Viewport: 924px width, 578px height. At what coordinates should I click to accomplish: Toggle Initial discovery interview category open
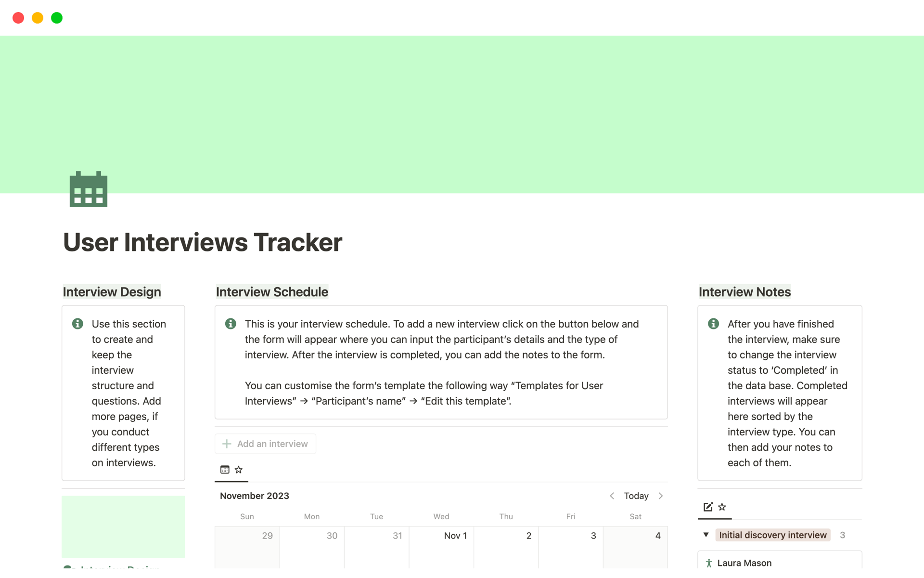pyautogui.click(x=706, y=535)
